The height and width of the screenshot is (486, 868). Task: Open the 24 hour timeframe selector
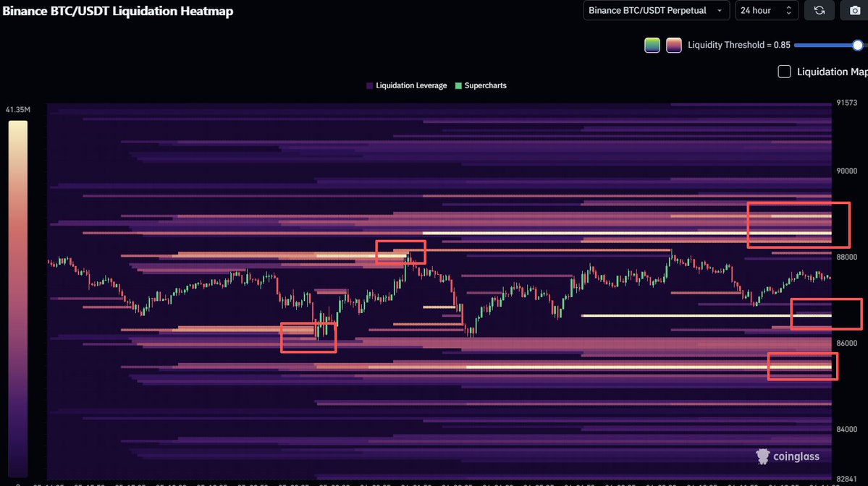click(x=767, y=11)
